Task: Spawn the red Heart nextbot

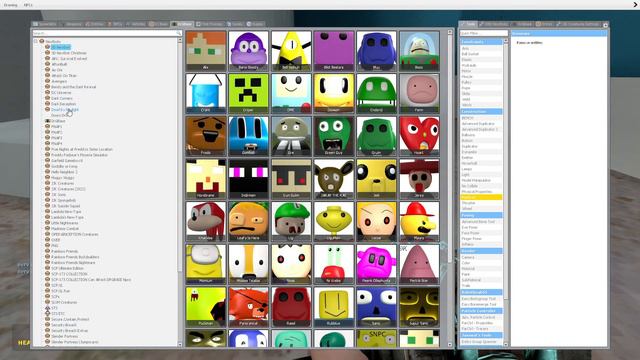Action: (419, 136)
